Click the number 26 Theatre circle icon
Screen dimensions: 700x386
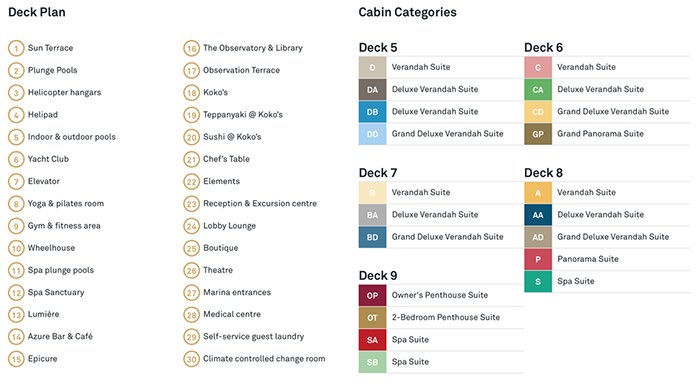point(192,270)
